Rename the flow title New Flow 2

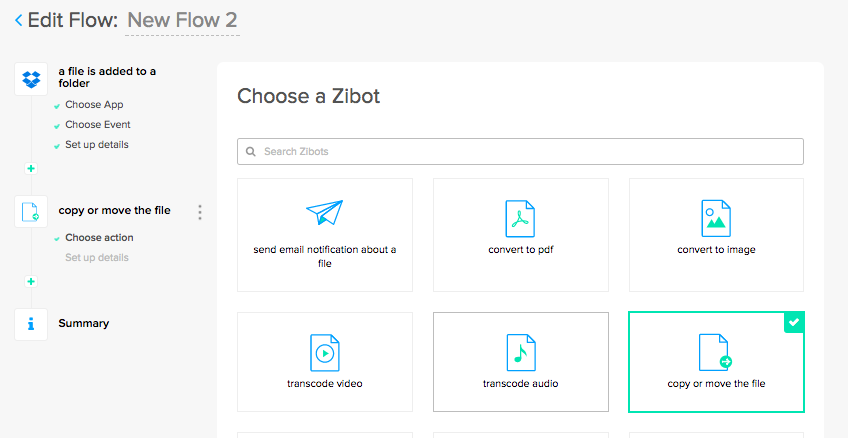click(182, 19)
